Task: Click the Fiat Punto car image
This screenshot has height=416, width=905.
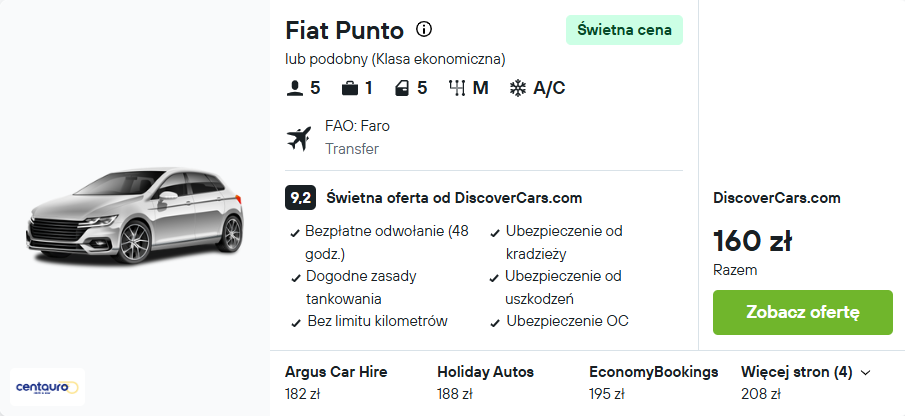Action: coord(134,216)
